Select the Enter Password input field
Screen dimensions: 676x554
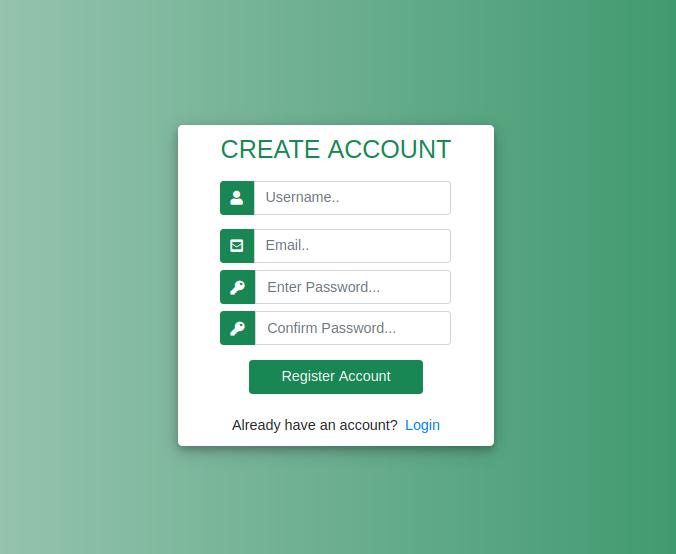click(353, 287)
